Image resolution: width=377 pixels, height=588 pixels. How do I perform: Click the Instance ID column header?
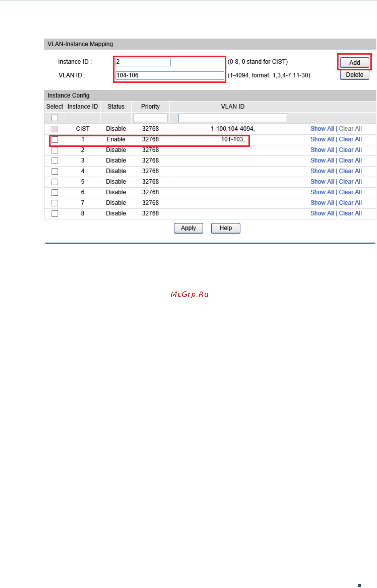point(83,106)
